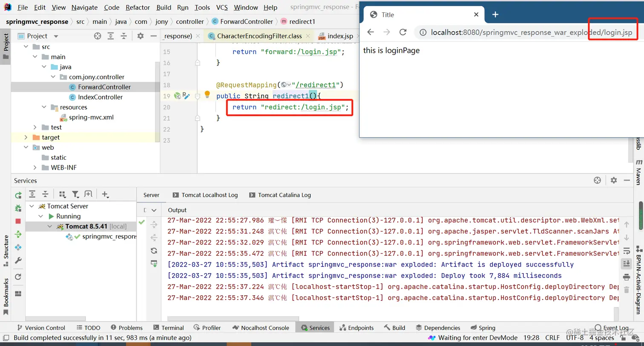The image size is (644, 346).
Task: Collapse all nodes in the Services tree
Action: point(45,194)
